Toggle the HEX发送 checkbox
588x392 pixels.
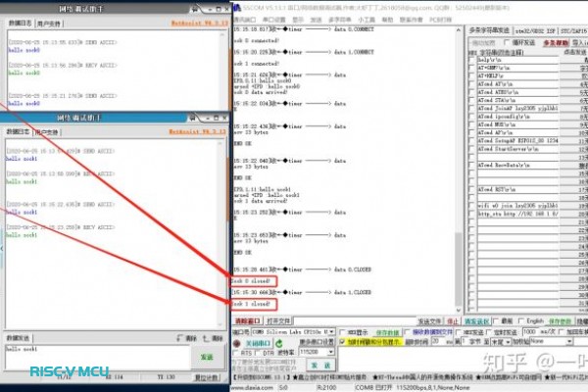pos(459,332)
